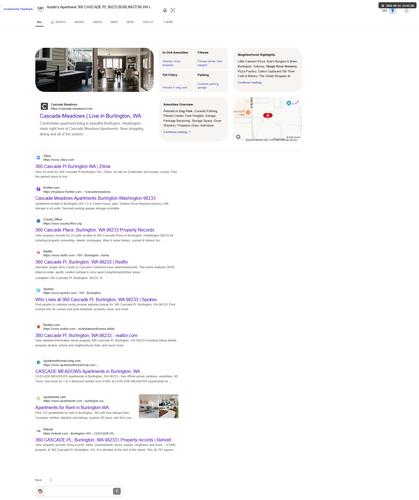This screenshot has width=419, height=500.
Task: Click the Next page label
Action: 39,480
